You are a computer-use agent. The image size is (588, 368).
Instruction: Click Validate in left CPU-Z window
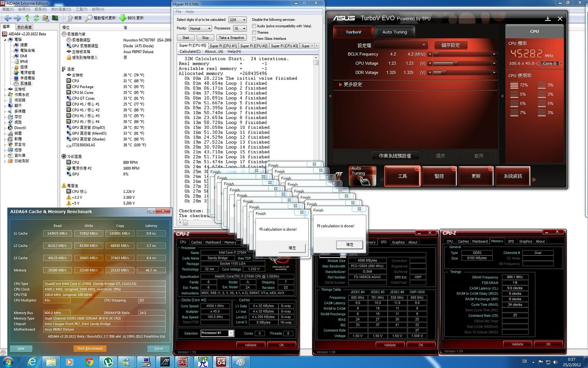250,345
